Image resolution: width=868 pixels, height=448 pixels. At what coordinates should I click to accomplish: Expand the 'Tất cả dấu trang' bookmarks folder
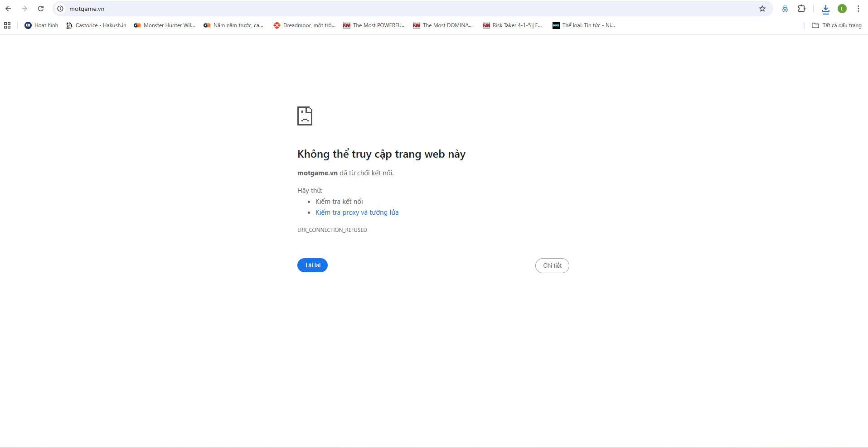(836, 25)
